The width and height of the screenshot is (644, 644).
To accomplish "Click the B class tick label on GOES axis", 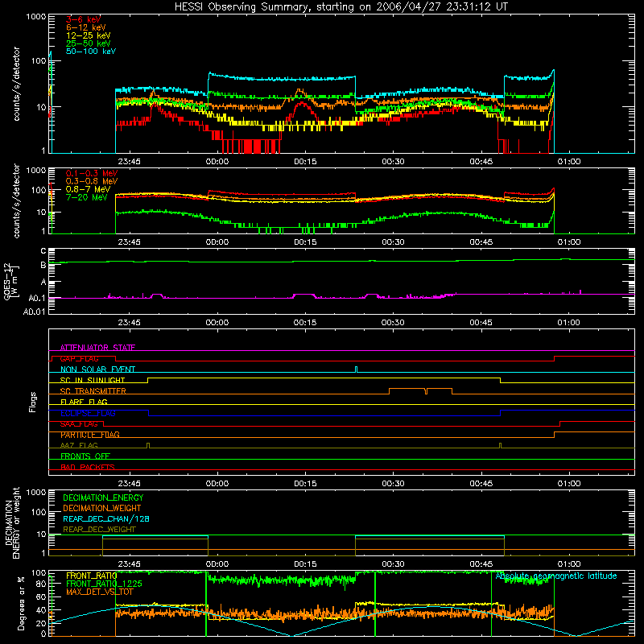I will tap(43, 265).
